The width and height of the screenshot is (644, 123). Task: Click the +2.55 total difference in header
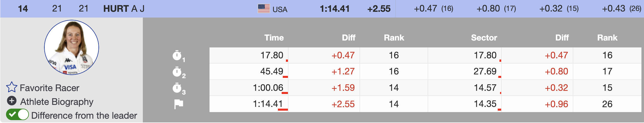point(379,9)
